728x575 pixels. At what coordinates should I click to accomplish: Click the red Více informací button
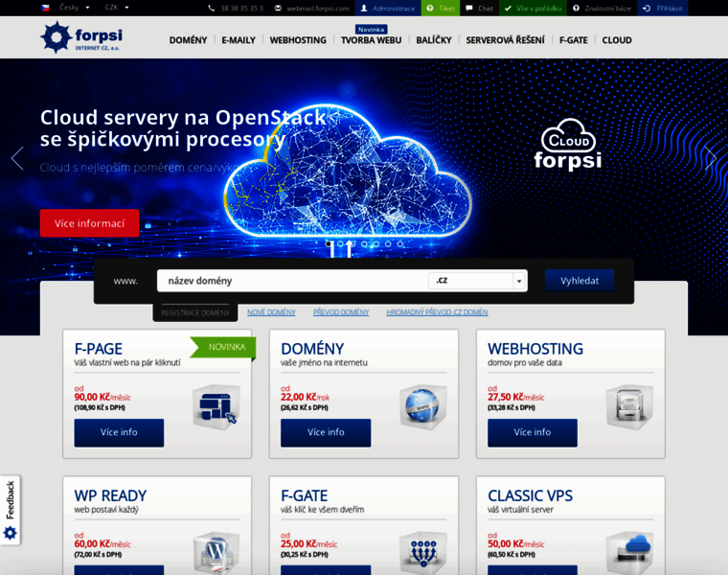[x=90, y=223]
